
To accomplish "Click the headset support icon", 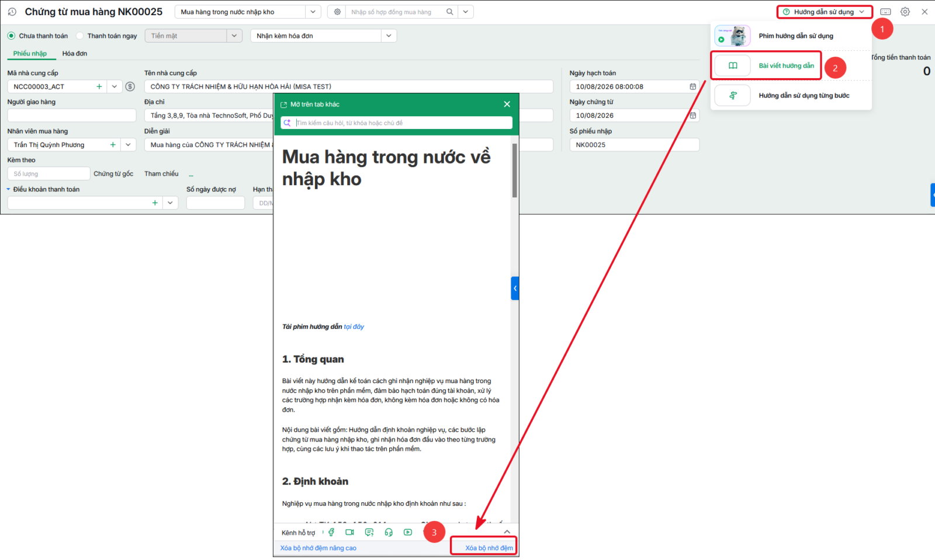I will pyautogui.click(x=389, y=532).
